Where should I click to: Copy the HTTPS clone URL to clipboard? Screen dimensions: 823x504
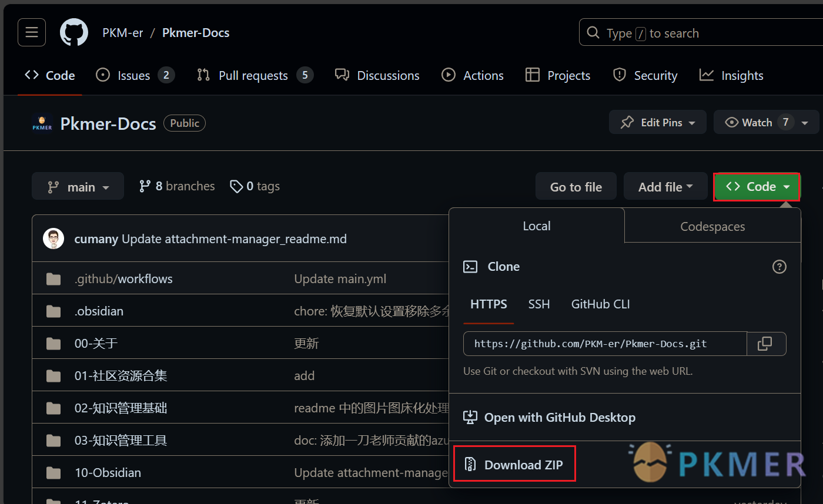click(766, 344)
